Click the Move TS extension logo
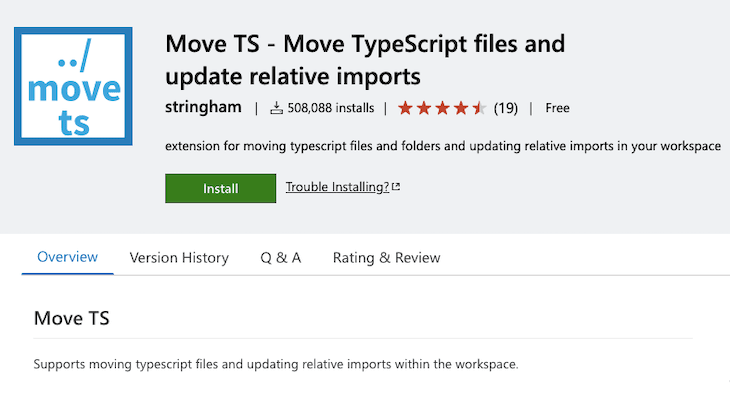Screen dimensions: 730x400 (x=73, y=86)
